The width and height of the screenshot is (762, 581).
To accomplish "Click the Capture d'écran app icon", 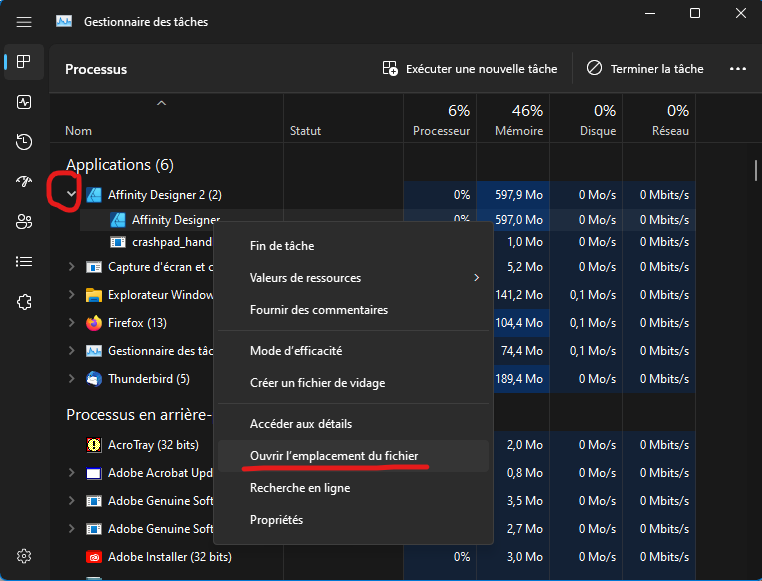I will point(94,267).
